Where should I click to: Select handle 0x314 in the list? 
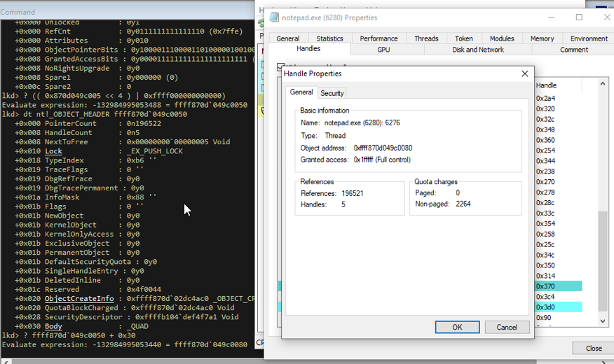(x=545, y=276)
